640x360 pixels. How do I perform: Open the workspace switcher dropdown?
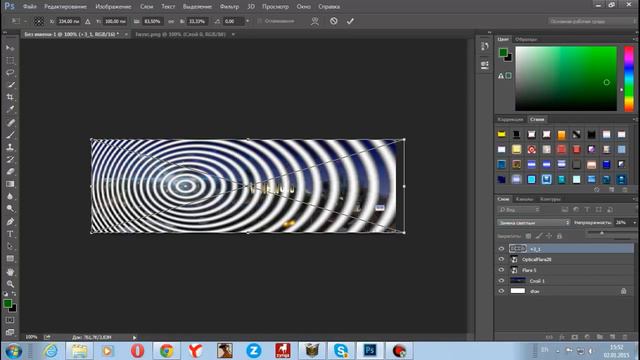pyautogui.click(x=591, y=21)
